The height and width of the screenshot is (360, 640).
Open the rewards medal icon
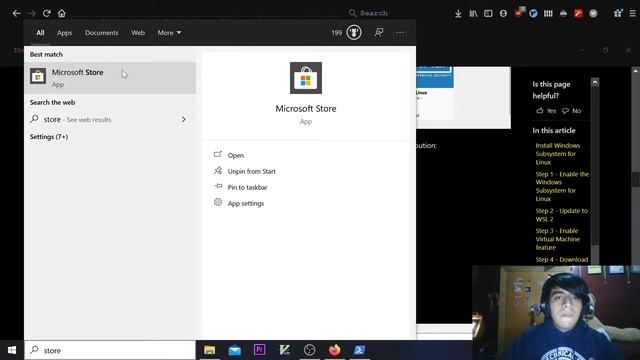354,32
